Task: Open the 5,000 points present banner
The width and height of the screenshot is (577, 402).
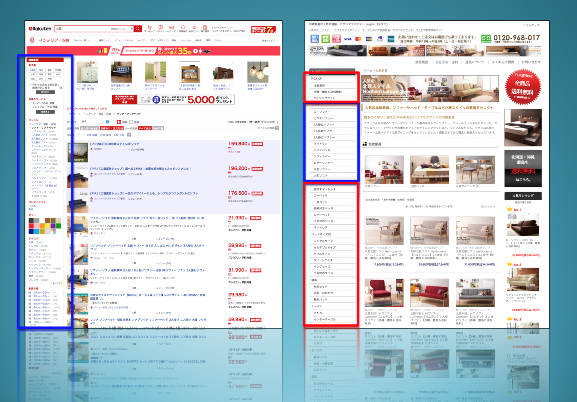Action: pyautogui.click(x=173, y=99)
